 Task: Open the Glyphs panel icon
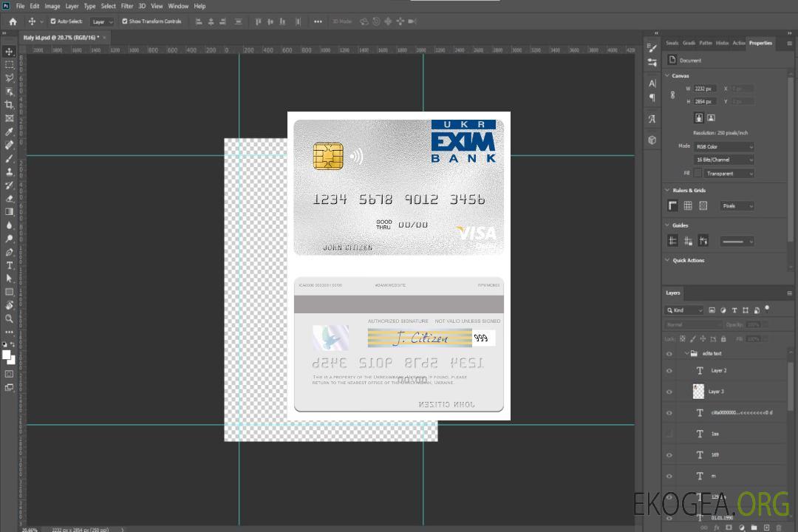point(652,119)
